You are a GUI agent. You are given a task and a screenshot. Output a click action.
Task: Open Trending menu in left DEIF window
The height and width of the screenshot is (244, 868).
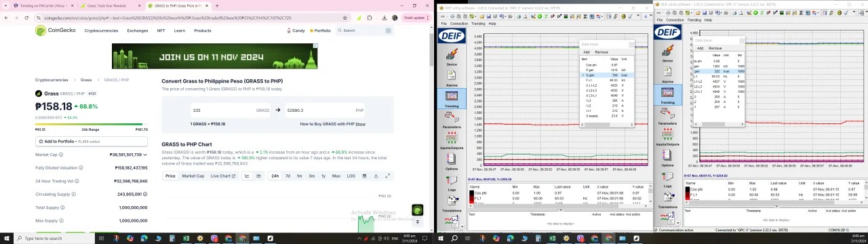pos(479,24)
